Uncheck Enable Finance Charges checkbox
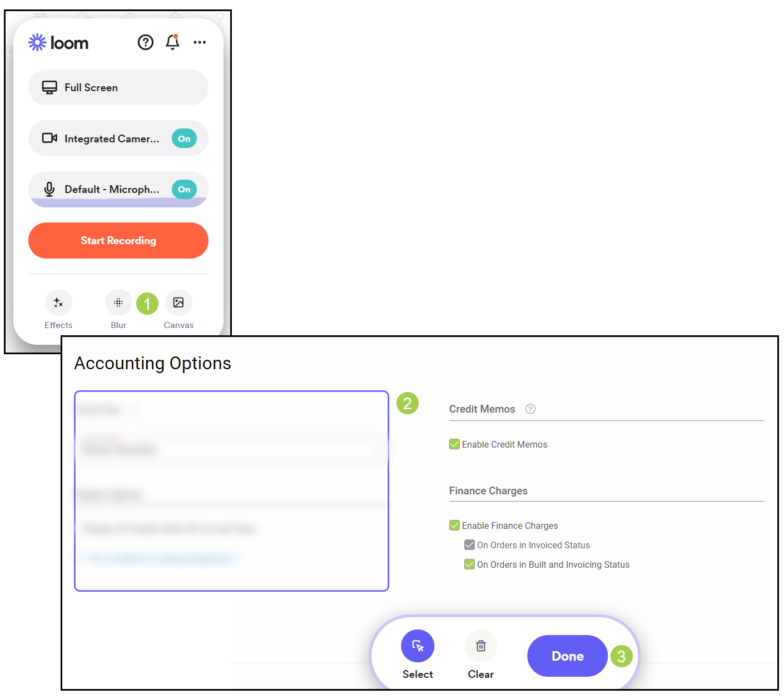 (x=454, y=525)
